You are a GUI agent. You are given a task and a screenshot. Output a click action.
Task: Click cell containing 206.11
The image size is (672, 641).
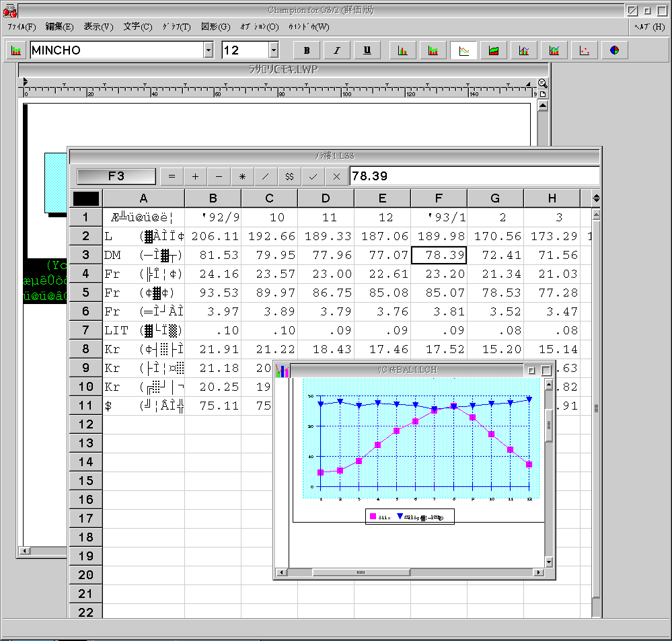[x=213, y=236]
